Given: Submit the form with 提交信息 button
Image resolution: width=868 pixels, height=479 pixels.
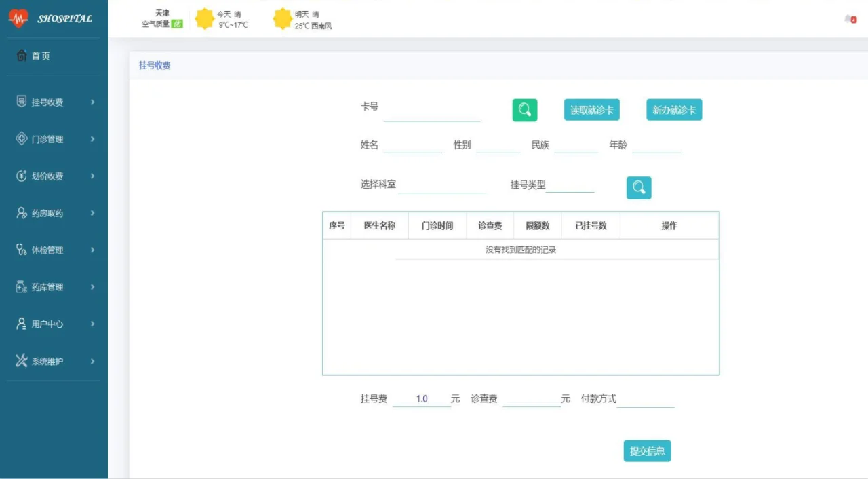Looking at the screenshot, I should [647, 451].
